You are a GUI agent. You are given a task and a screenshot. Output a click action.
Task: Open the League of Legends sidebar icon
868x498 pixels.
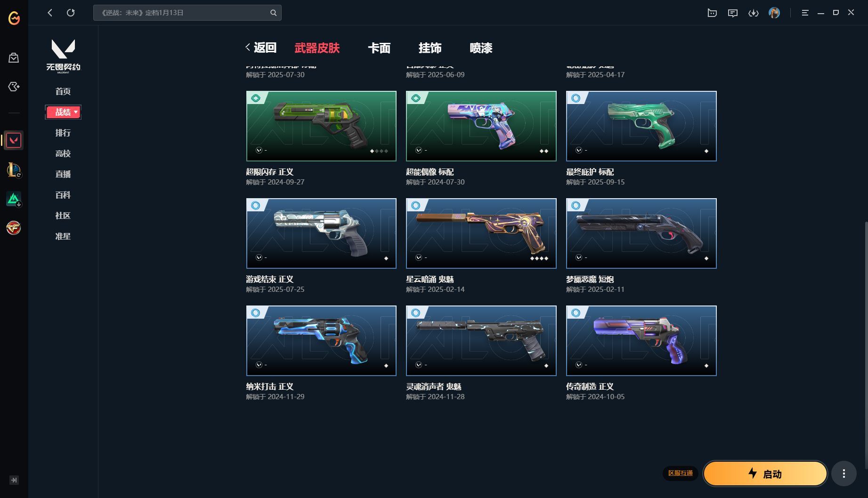14,170
